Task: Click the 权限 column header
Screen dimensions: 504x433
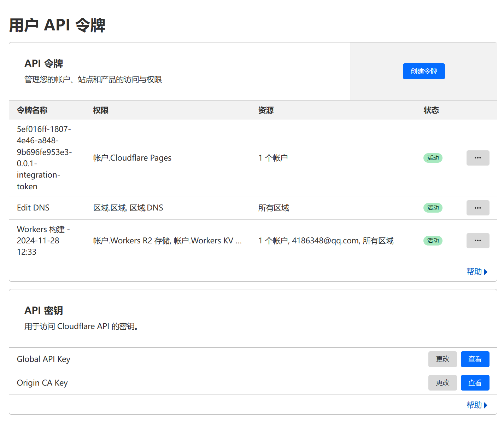Action: coord(101,110)
